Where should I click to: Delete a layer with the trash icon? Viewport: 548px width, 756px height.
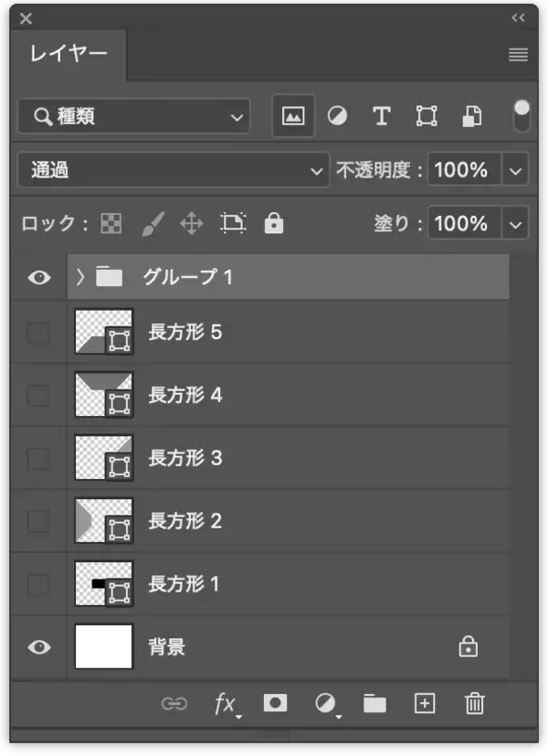click(x=474, y=704)
